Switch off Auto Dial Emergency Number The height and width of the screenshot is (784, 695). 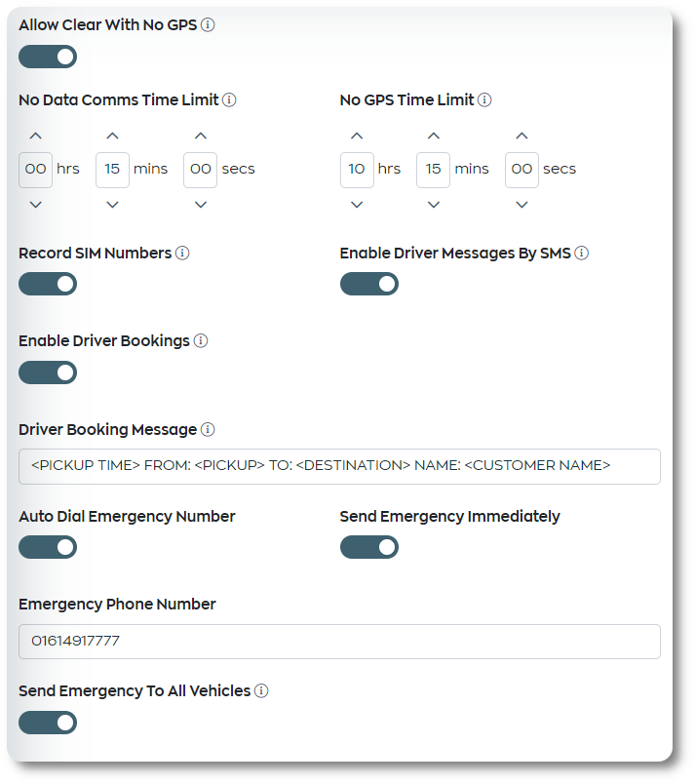pyautogui.click(x=48, y=547)
